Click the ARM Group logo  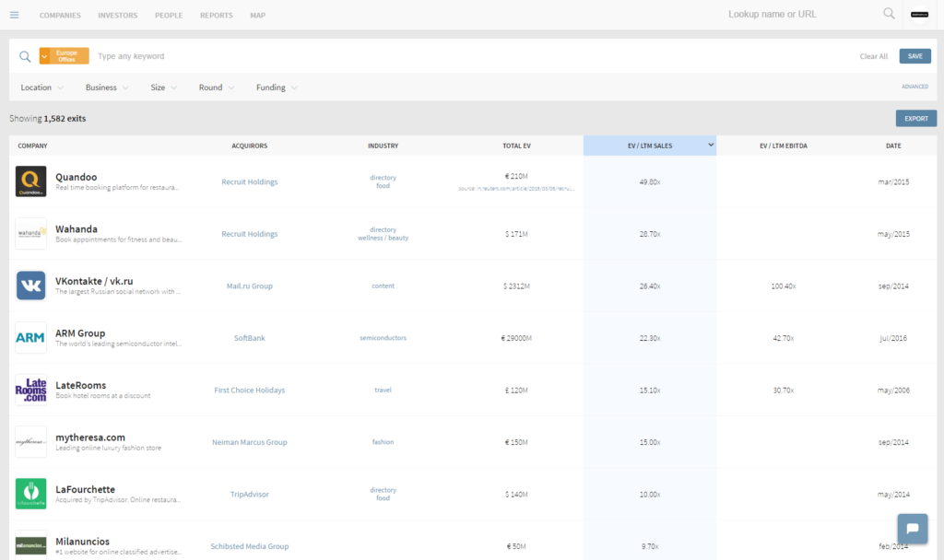30,338
